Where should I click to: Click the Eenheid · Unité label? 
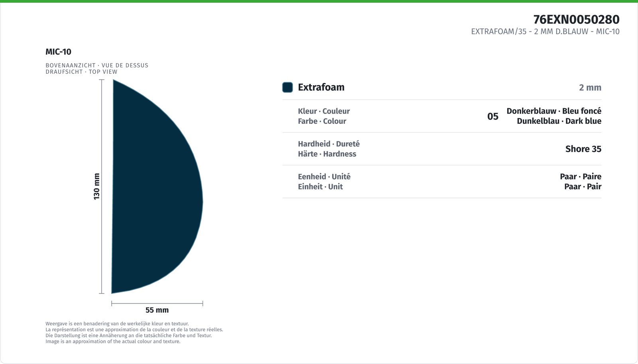[324, 176]
